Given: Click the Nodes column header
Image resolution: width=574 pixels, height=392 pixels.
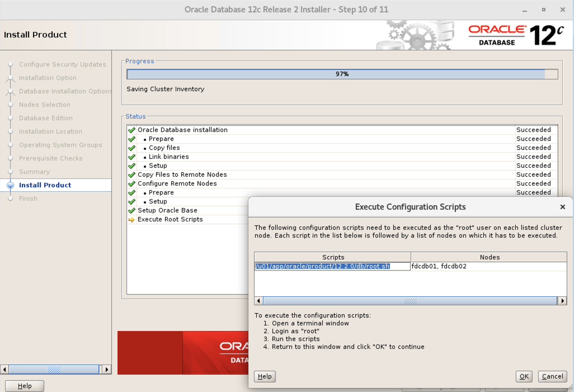Looking at the screenshot, I should click(489, 257).
